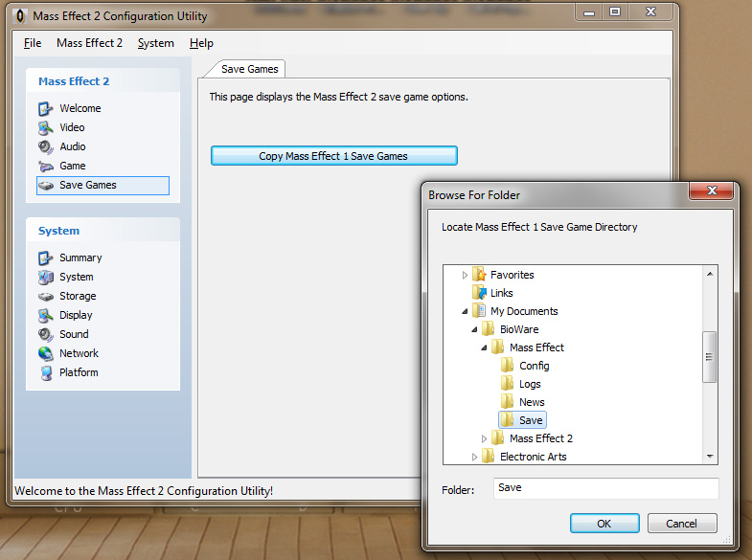Select the Save Games tab

tap(249, 69)
